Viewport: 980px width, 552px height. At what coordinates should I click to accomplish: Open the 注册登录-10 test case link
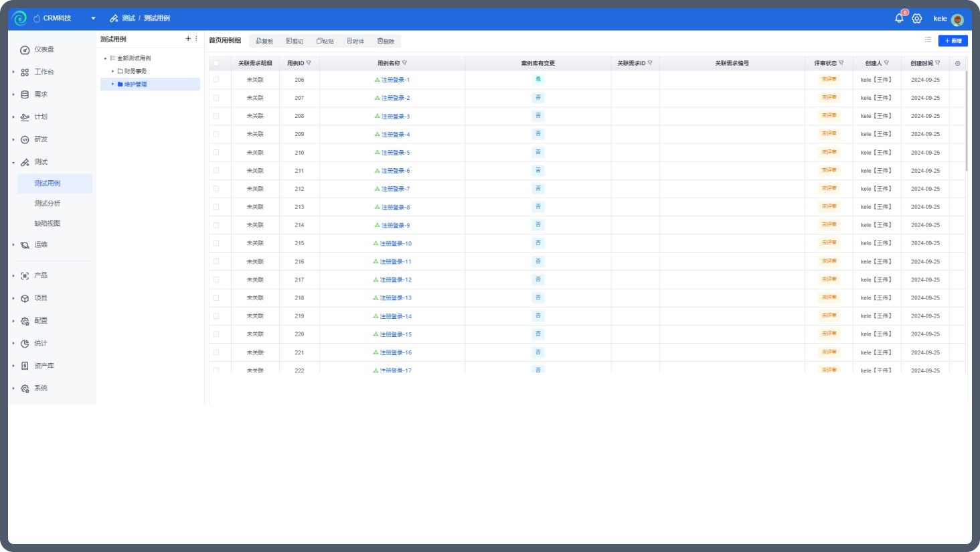pyautogui.click(x=396, y=244)
